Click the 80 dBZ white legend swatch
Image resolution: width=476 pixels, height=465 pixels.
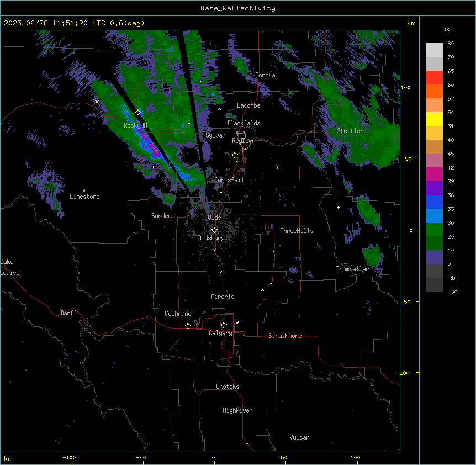(x=434, y=50)
